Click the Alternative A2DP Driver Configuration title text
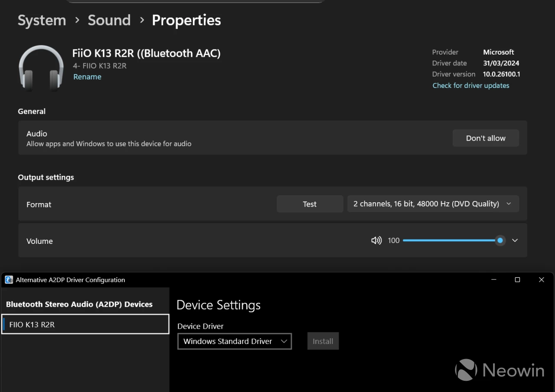The height and width of the screenshot is (392, 555). coord(70,280)
